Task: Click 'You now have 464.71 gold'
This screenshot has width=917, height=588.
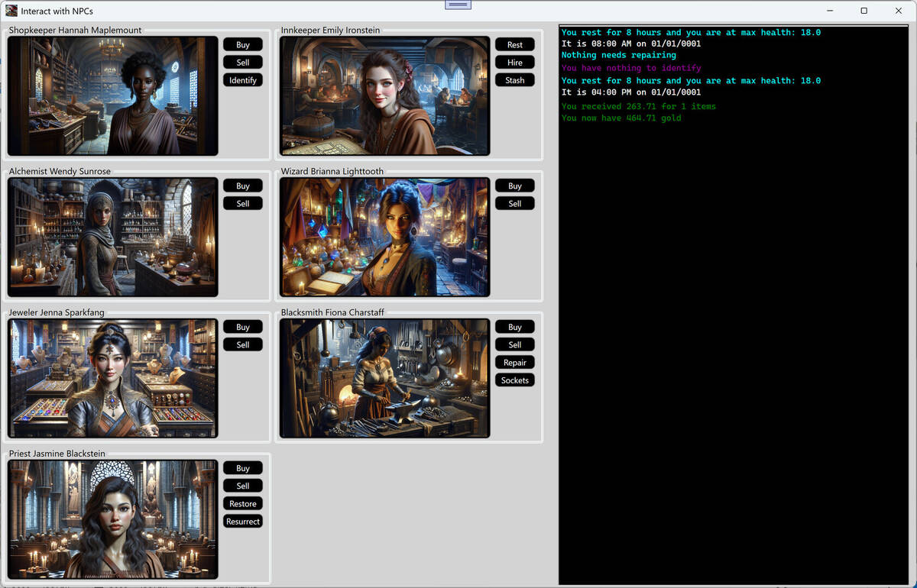Action: tap(621, 118)
